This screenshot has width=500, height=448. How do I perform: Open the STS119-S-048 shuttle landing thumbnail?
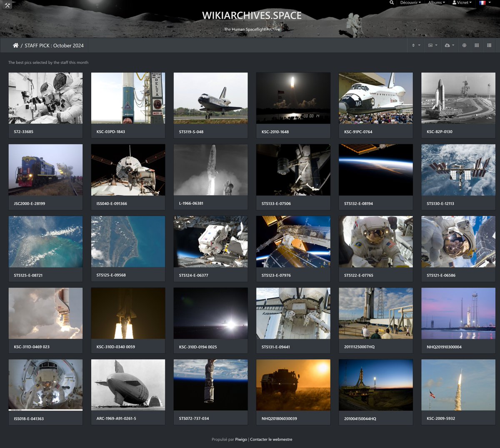[x=210, y=98]
